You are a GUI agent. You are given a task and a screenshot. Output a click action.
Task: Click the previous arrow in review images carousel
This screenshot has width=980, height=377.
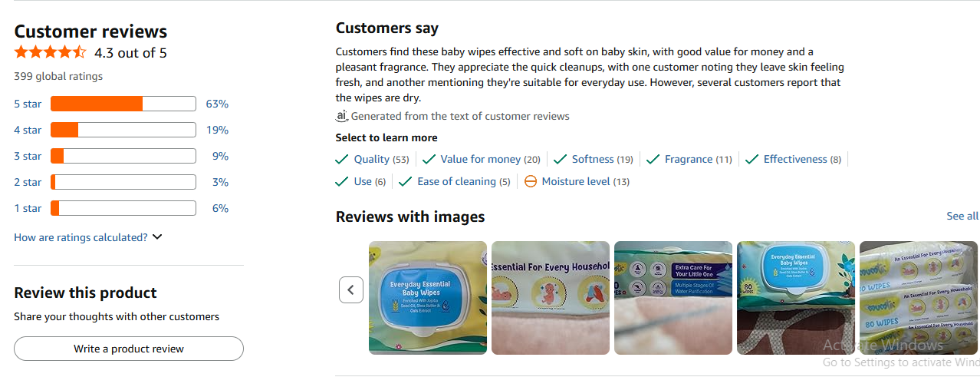[351, 289]
